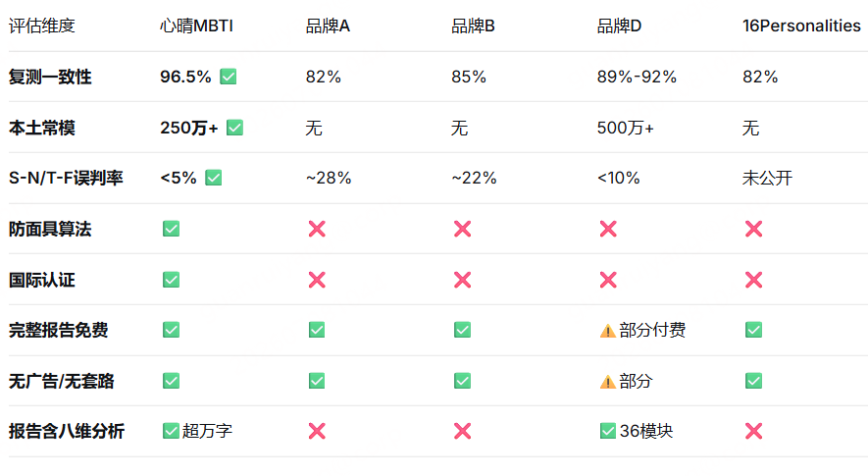The height and width of the screenshot is (476, 868).
Task: Click green check next to <5%
Action: tap(213, 178)
